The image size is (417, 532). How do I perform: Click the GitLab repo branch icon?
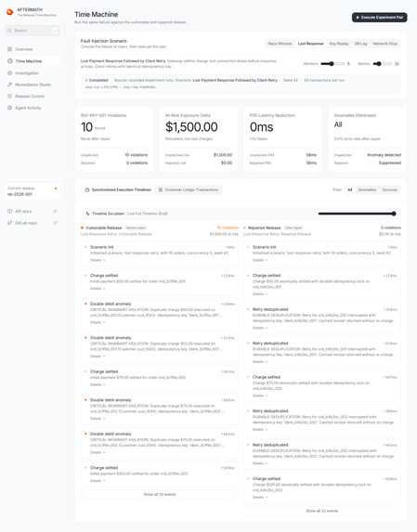pos(10,223)
